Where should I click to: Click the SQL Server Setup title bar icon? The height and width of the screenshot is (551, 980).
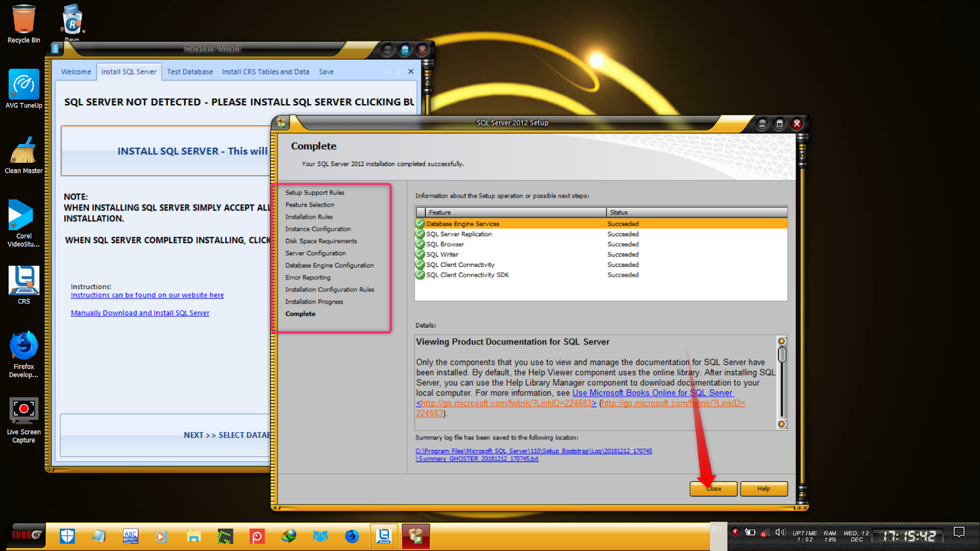tap(282, 123)
